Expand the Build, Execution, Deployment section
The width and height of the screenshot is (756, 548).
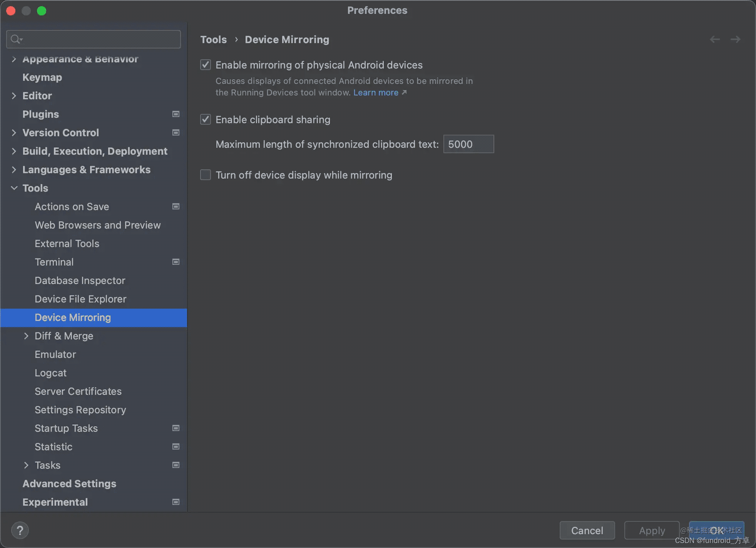pos(13,151)
